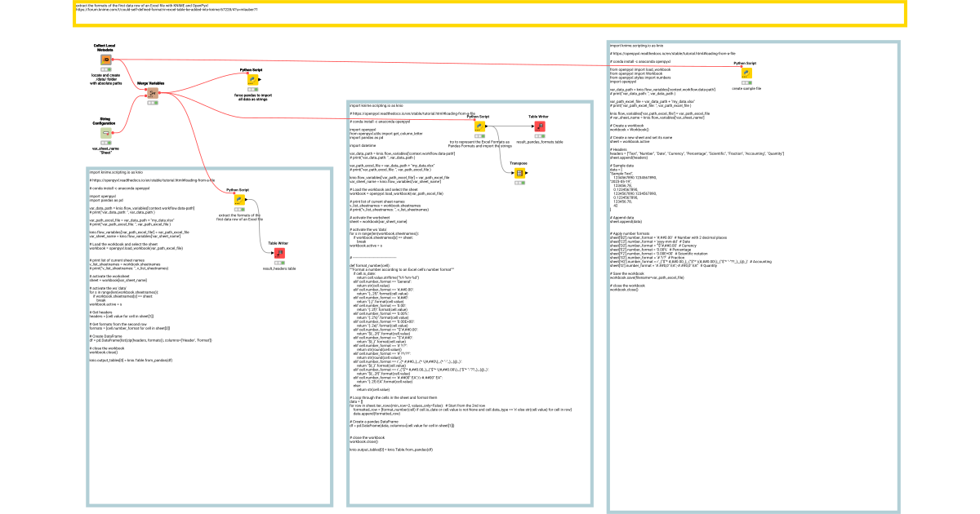Image resolution: width=980 pixels, height=514 pixels.
Task: Select Python Script node extracting first row formats
Action: (239, 200)
